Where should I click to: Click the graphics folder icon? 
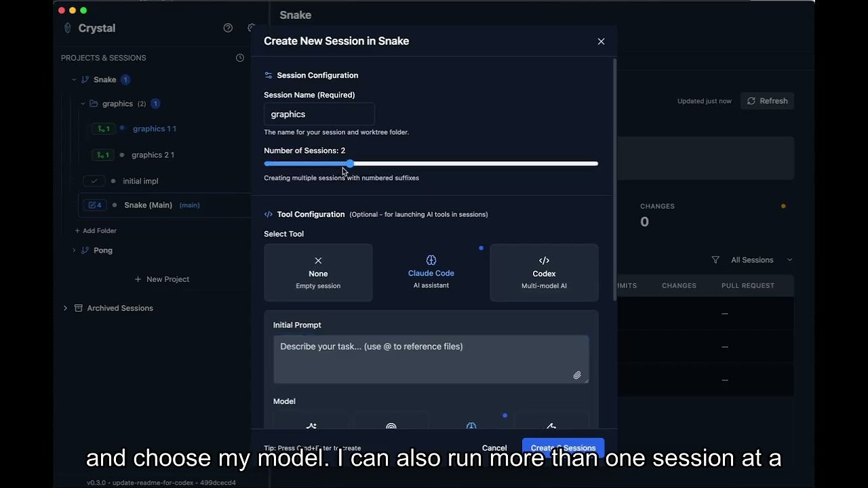[94, 104]
